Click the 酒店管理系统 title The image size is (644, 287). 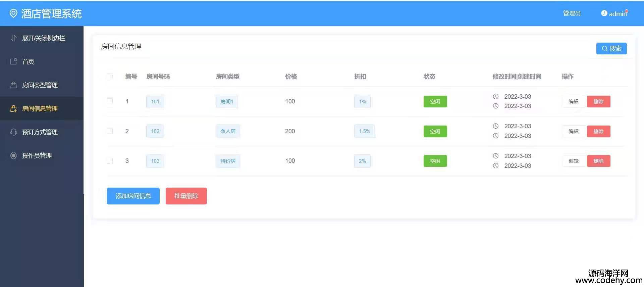pos(51,13)
